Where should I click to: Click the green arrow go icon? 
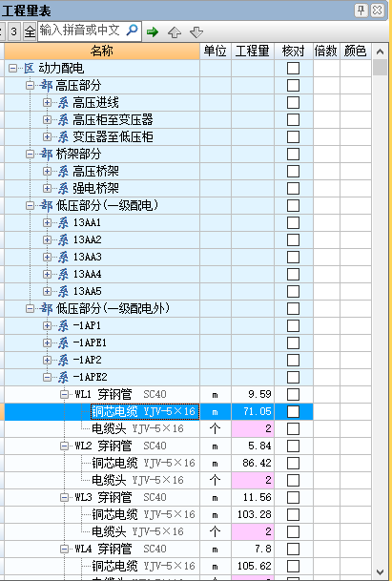[x=153, y=31]
